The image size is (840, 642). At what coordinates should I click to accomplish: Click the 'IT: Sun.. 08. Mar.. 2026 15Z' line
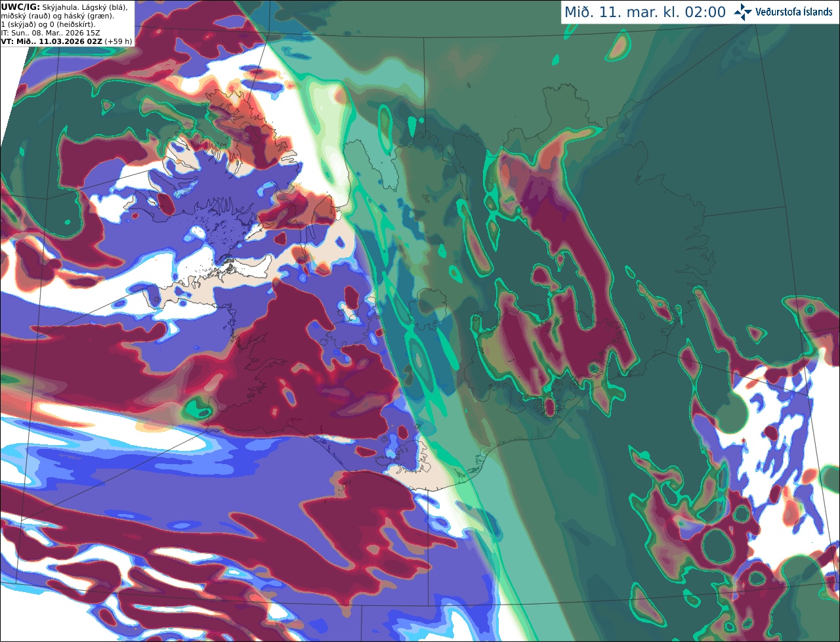click(51, 33)
